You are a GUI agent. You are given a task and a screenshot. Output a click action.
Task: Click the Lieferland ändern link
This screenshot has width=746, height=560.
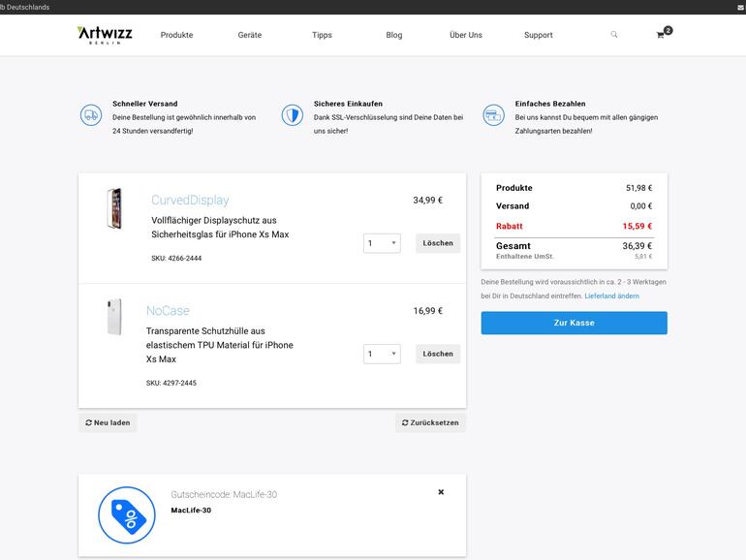click(611, 296)
